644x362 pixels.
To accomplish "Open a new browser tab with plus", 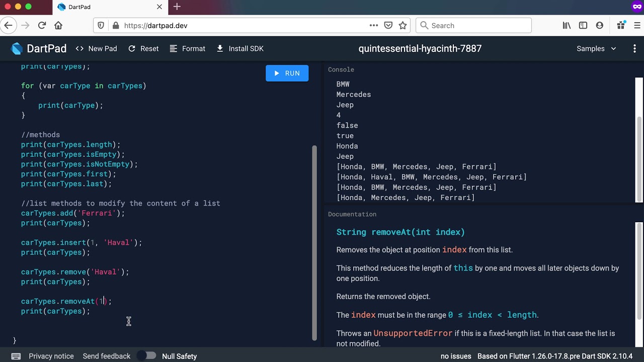I will 177,7.
